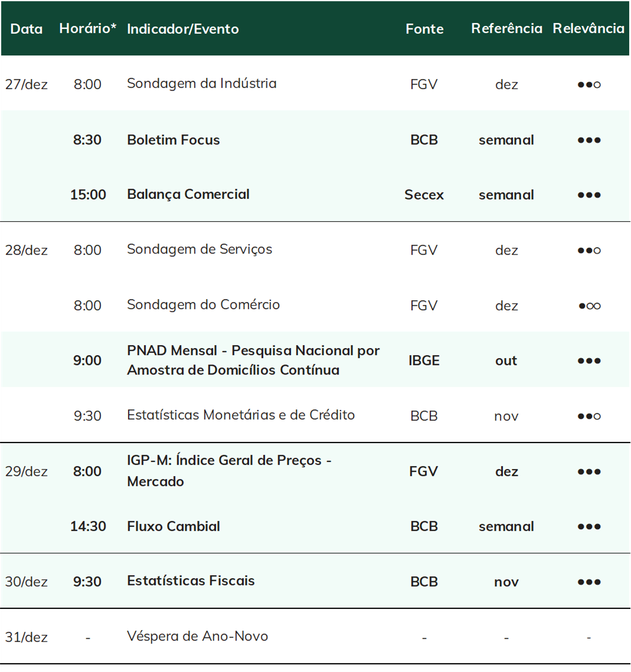Click the relevance dots for Fluxo Cambial

(x=589, y=527)
